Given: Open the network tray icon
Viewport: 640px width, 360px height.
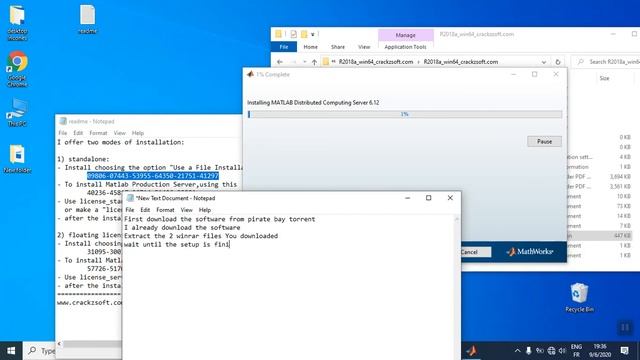Looking at the screenshot, I should click(x=551, y=351).
